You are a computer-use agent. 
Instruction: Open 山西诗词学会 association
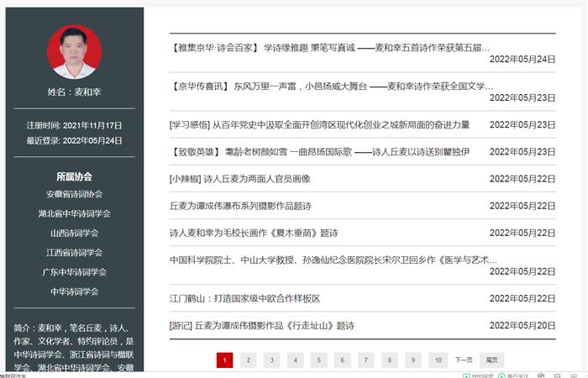(74, 234)
